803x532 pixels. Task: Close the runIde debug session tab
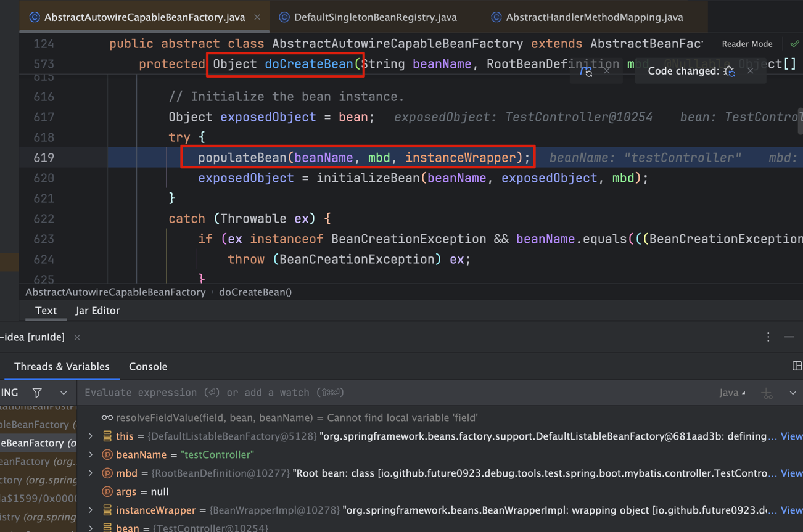(x=77, y=337)
